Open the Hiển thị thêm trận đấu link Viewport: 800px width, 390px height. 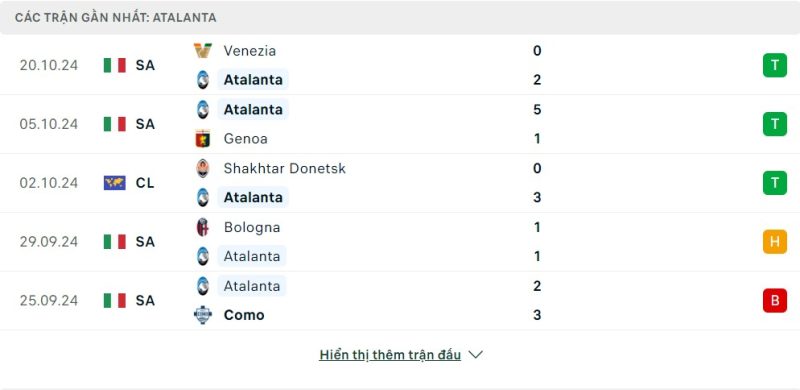click(x=390, y=355)
